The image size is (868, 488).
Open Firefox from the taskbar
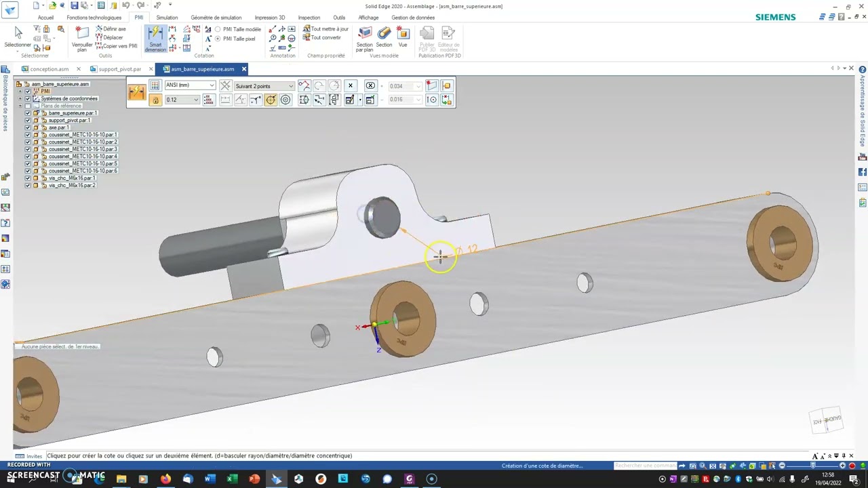pyautogui.click(x=165, y=479)
